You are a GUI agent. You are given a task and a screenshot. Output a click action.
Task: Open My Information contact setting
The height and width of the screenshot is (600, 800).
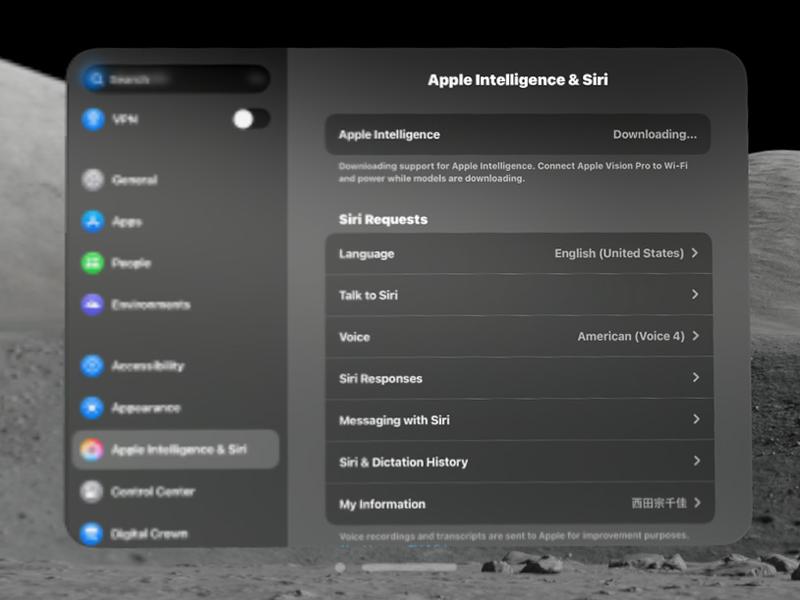coord(518,504)
